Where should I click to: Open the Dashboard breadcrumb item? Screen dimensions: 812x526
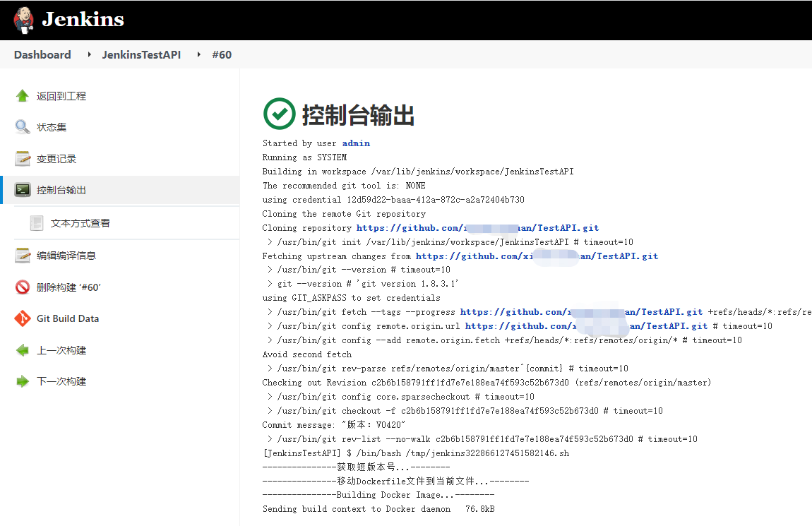pyautogui.click(x=42, y=54)
